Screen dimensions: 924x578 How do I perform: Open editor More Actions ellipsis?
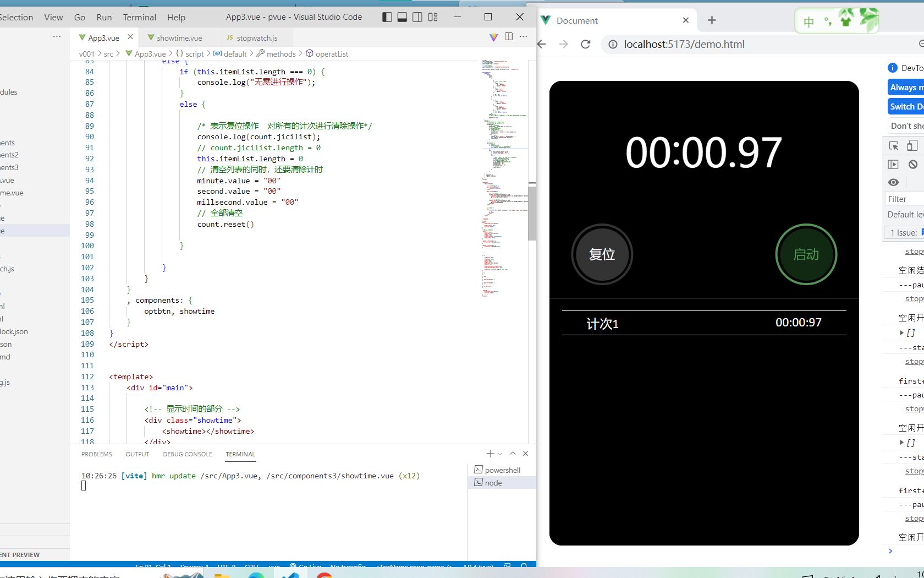[x=523, y=37]
